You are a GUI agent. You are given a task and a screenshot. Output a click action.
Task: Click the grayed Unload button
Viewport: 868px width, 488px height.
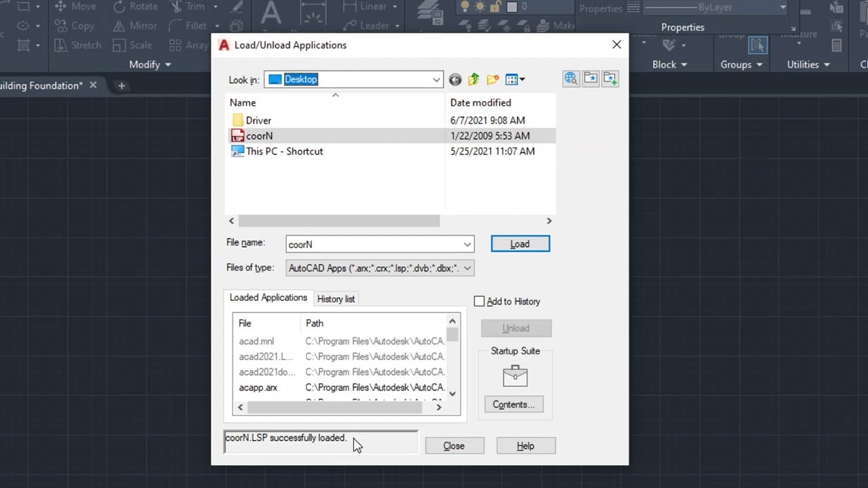pos(516,329)
